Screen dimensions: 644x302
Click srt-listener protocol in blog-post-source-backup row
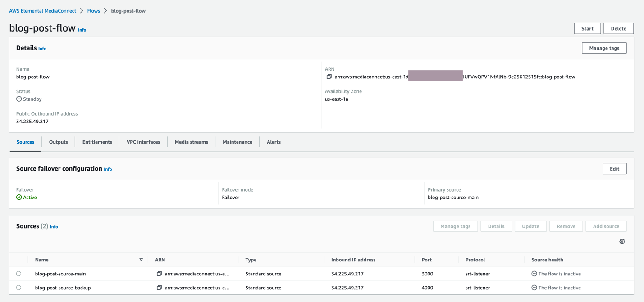tap(477, 288)
